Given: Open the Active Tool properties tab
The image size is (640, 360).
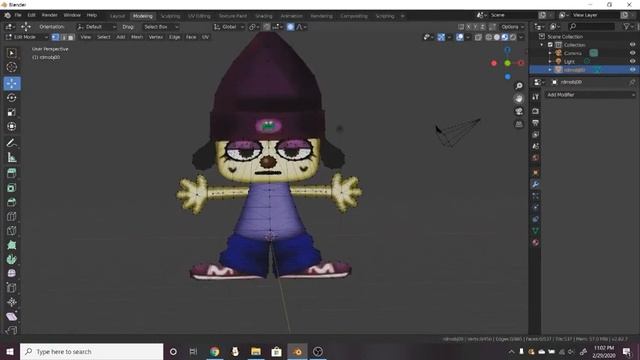Looking at the screenshot, I should [535, 97].
